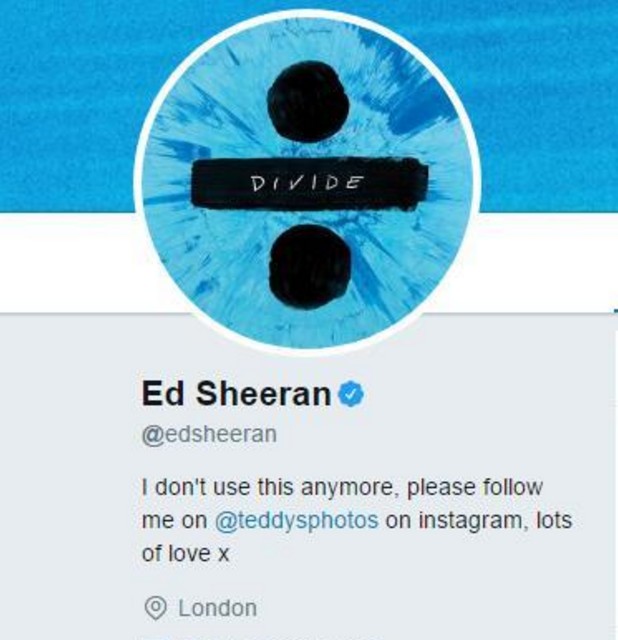Click the lower black dot of divide symbol

point(310,266)
